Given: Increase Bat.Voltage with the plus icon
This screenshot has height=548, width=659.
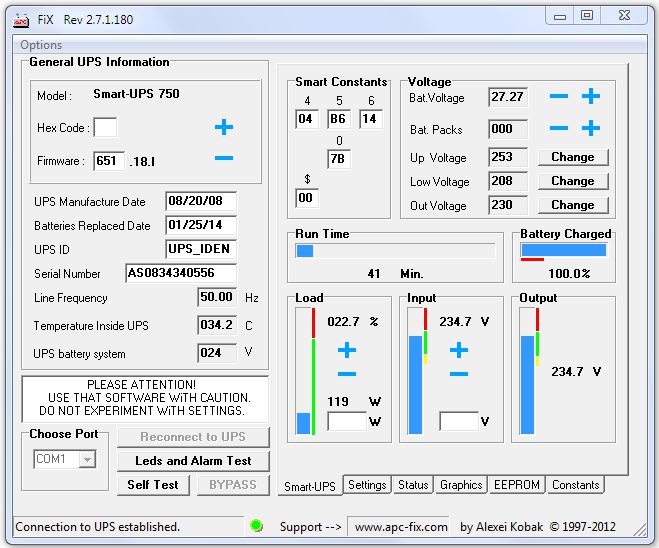Looking at the screenshot, I should pos(591,96).
